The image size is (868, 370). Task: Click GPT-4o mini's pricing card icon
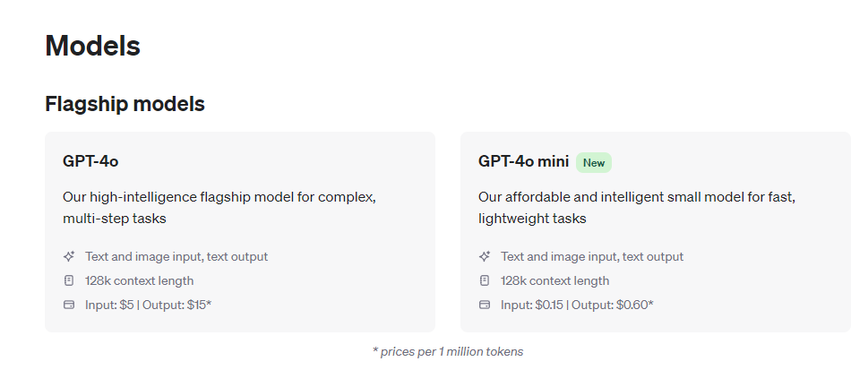pos(485,305)
